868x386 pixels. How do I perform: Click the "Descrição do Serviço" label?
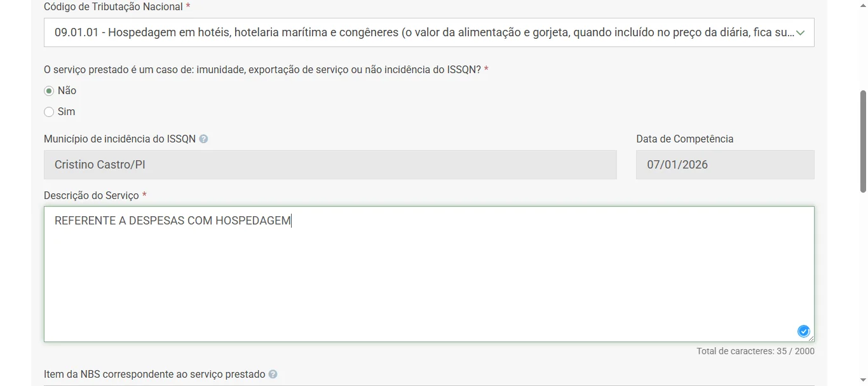coord(92,196)
